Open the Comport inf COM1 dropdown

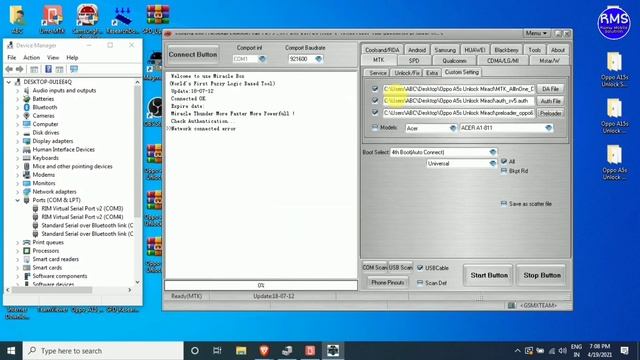pos(262,59)
